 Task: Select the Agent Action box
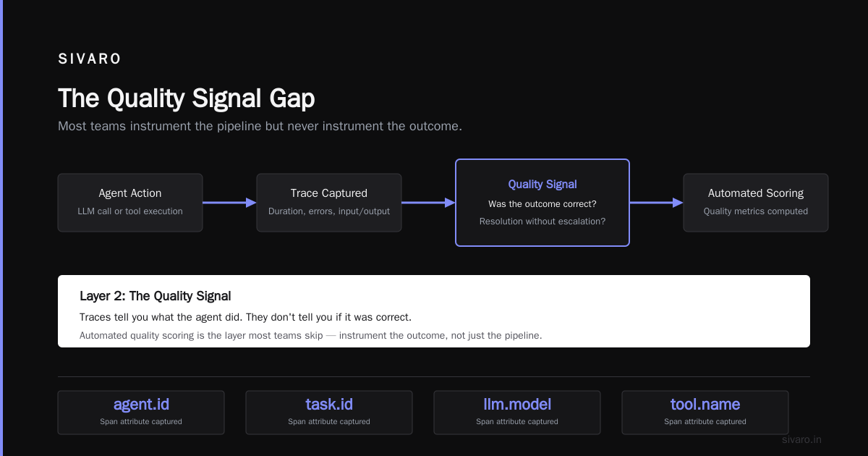[x=130, y=203]
